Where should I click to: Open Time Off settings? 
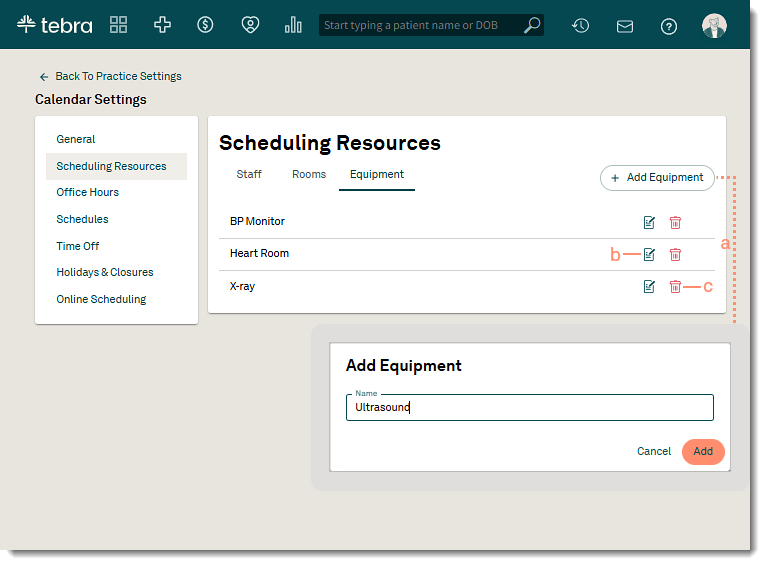[78, 246]
